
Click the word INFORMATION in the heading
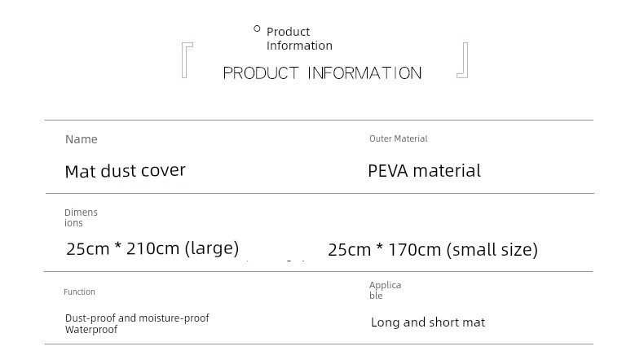(x=364, y=73)
